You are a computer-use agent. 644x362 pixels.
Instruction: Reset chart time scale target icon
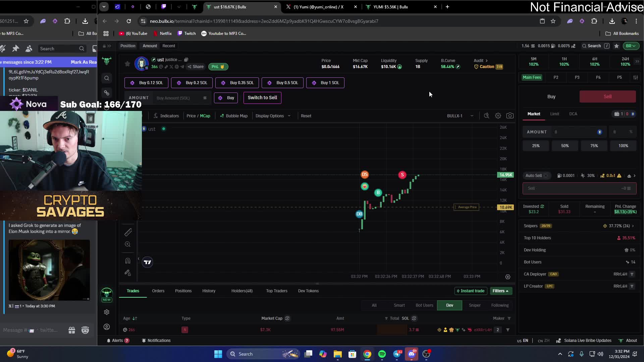click(508, 277)
